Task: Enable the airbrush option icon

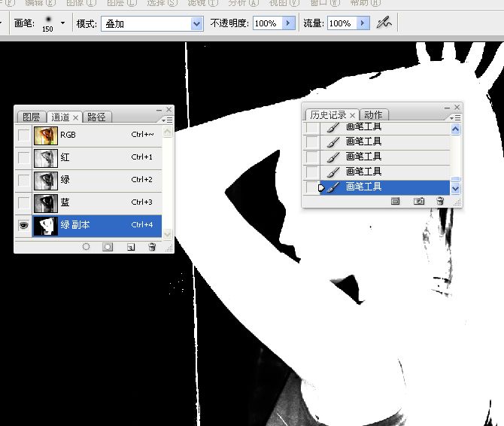Action: click(x=384, y=23)
